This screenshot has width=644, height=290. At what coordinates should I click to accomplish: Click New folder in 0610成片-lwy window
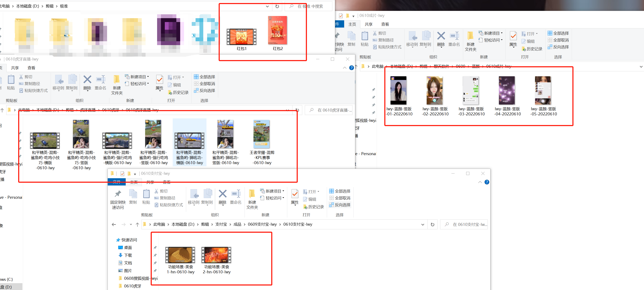(x=470, y=41)
